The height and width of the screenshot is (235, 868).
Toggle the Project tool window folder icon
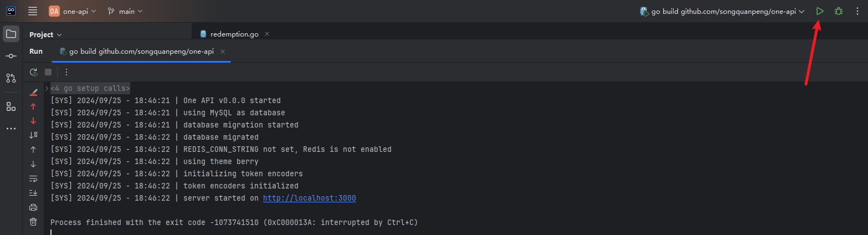click(x=11, y=34)
